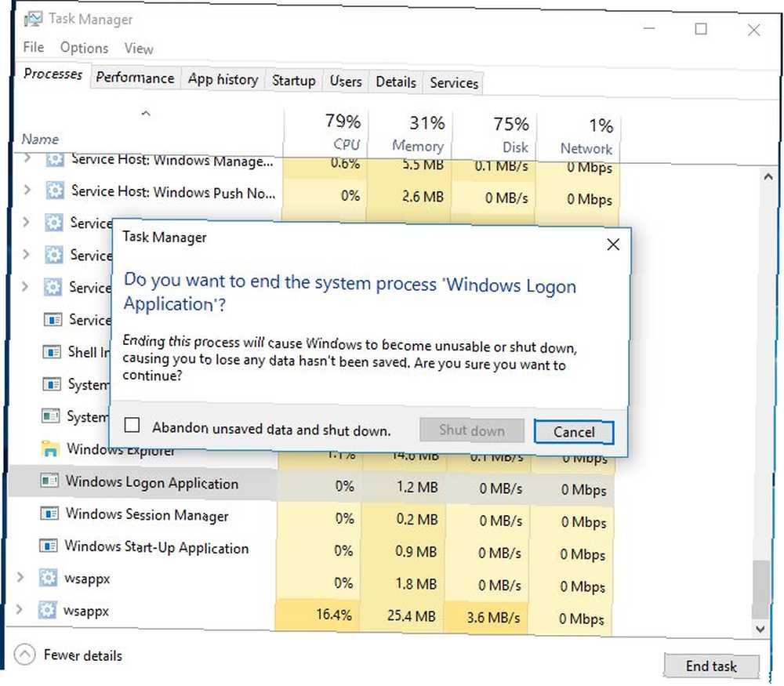Select the Windows Logon Application row
The width and height of the screenshot is (784, 686).
coord(310,484)
